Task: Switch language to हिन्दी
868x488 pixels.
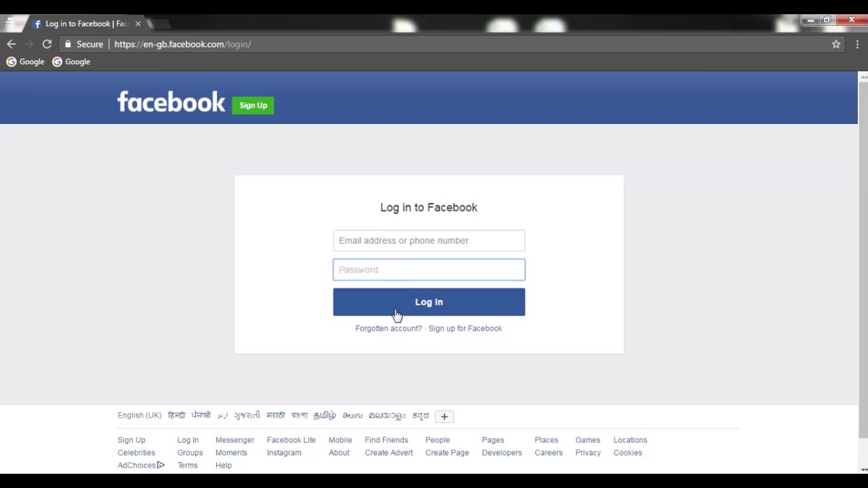Action: coord(176,415)
